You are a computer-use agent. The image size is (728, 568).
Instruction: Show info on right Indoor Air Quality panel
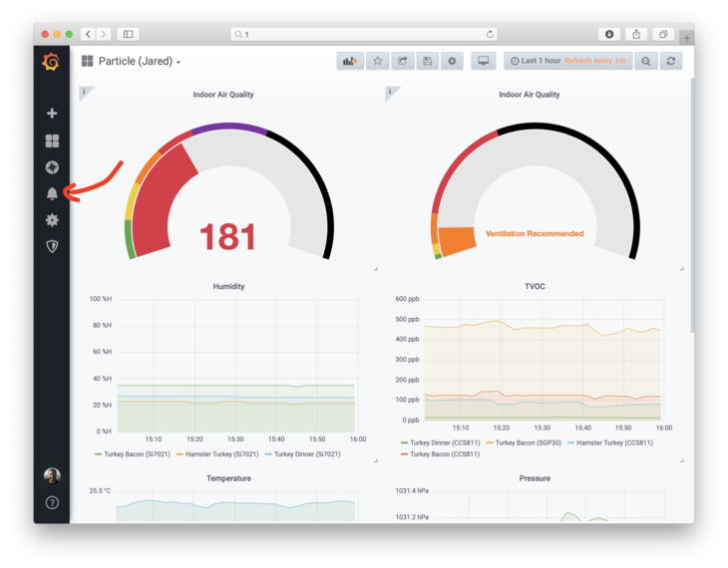tap(391, 92)
